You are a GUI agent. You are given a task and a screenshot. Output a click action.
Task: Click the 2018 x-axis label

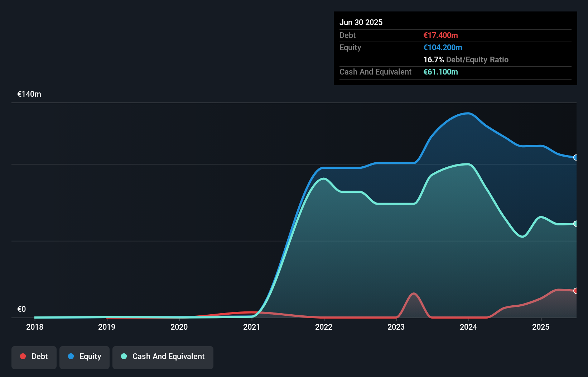(35, 327)
